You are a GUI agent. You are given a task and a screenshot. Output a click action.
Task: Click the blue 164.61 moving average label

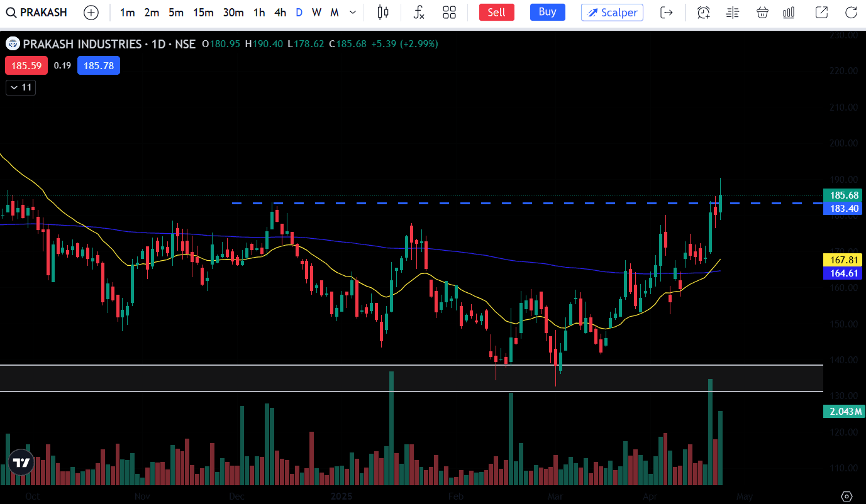(x=842, y=273)
